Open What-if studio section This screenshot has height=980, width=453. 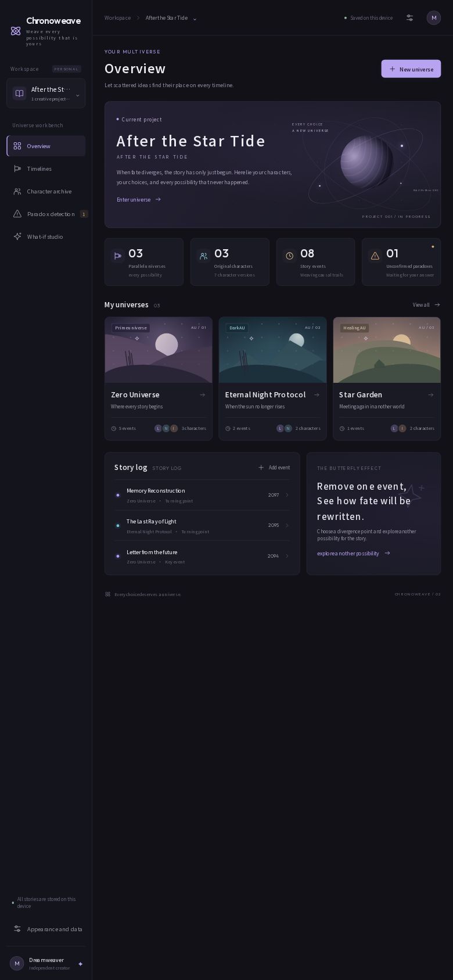tap(46, 237)
